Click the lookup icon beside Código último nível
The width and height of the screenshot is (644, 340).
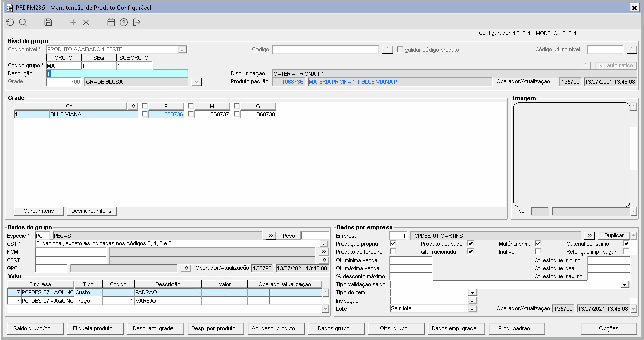tap(632, 50)
